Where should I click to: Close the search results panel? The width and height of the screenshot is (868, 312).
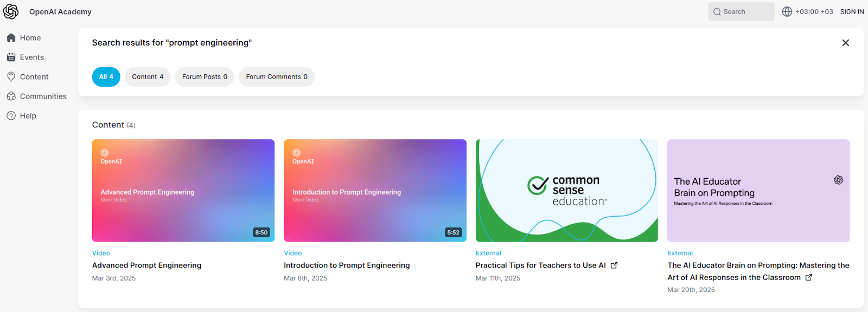click(845, 43)
